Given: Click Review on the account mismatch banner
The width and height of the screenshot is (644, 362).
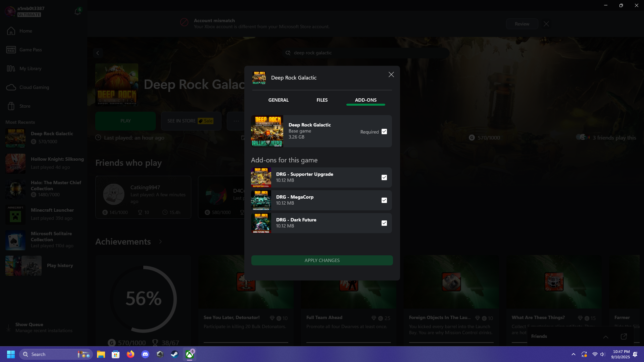Looking at the screenshot, I should click(x=522, y=24).
